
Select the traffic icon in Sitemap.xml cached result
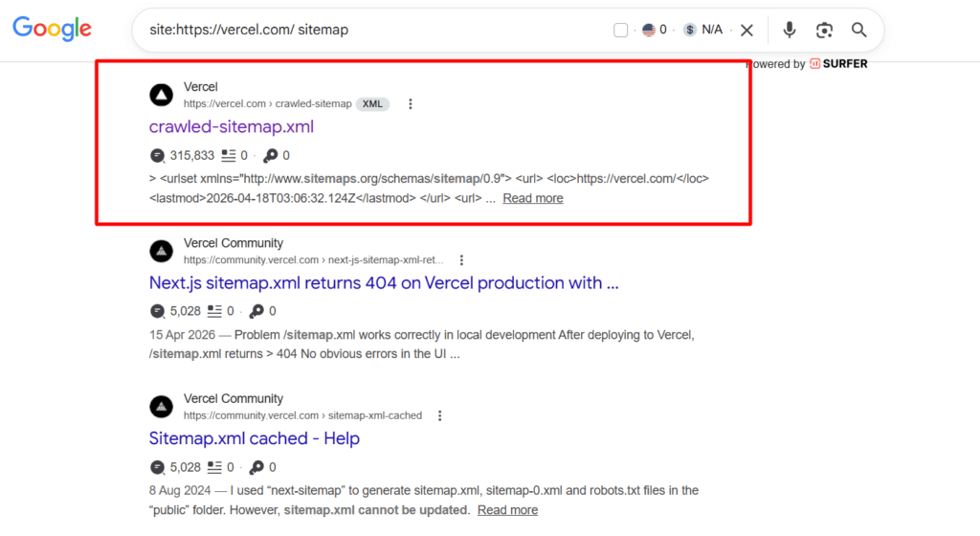pyautogui.click(x=158, y=467)
